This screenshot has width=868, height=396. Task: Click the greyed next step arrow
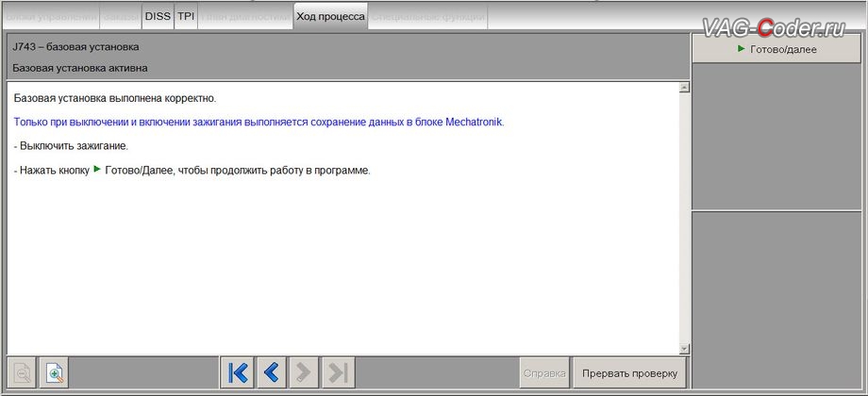coord(304,372)
